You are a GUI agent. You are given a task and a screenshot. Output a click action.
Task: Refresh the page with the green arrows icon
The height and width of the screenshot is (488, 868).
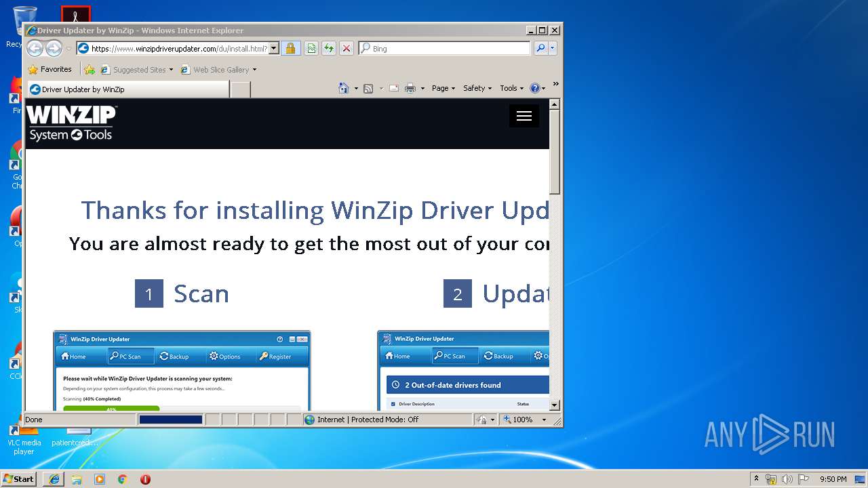tap(329, 48)
